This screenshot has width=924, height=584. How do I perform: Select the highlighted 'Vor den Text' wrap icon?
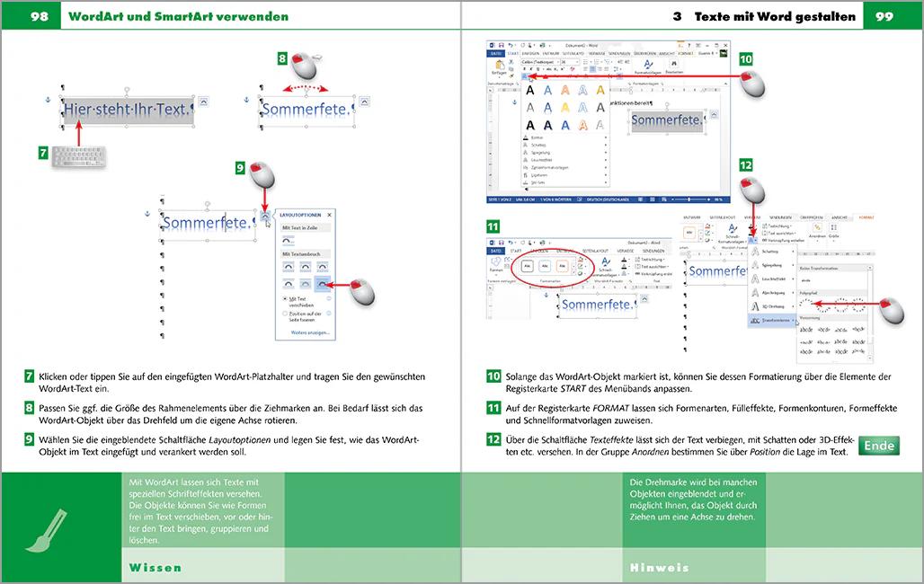323,284
